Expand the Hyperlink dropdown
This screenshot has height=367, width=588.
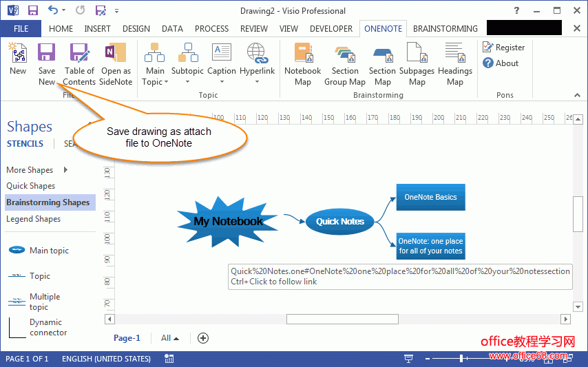coord(257,82)
